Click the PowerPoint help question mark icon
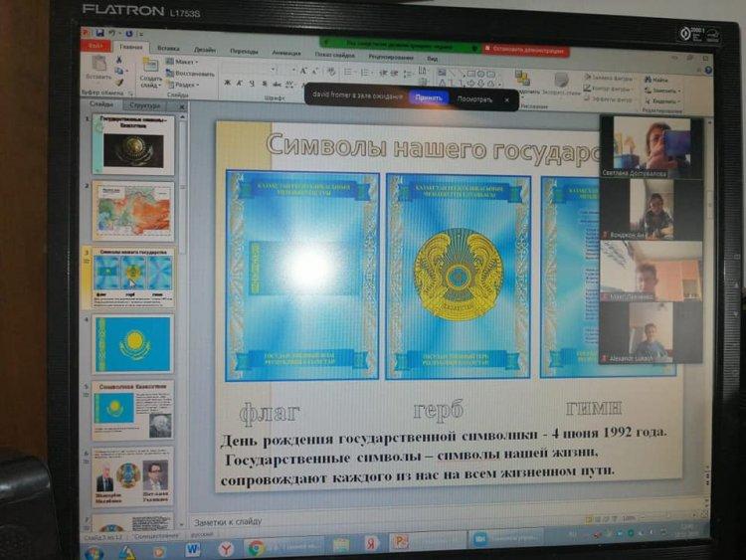 tap(708, 70)
